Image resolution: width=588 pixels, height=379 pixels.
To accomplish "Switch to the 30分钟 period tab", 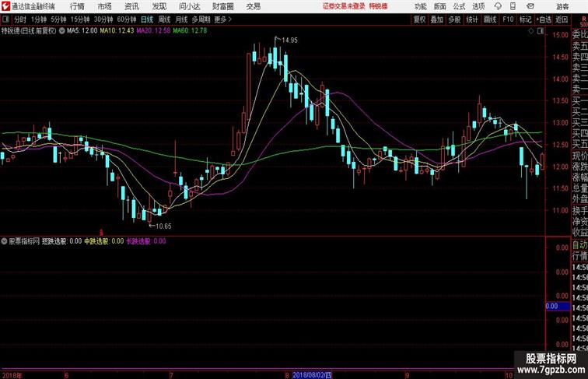I will coord(103,19).
